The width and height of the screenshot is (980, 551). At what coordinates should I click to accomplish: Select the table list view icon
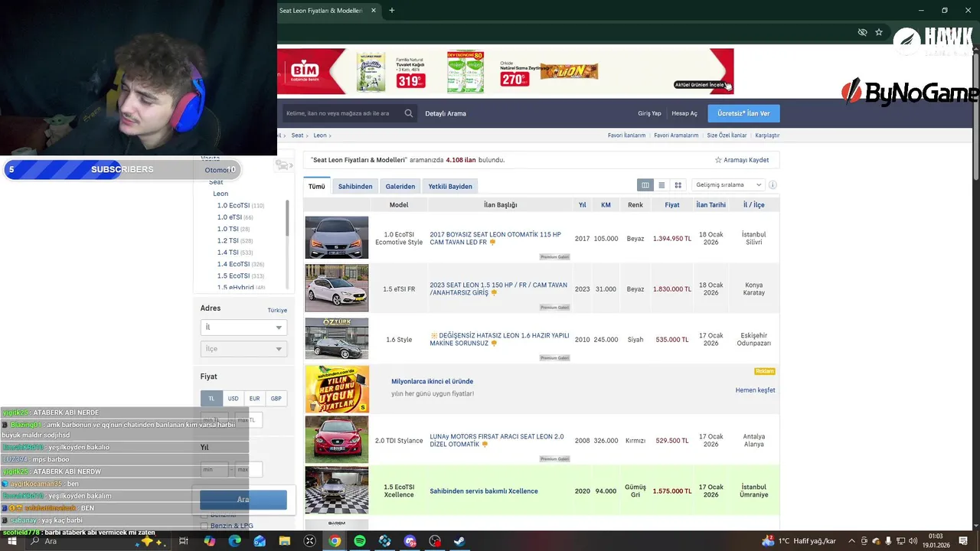[645, 185]
